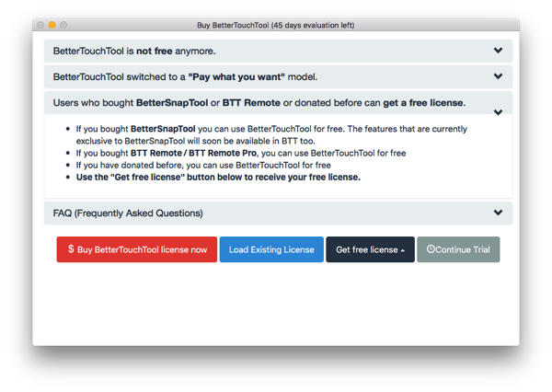This screenshot has width=552, height=392.
Task: Click the caret arrow on Get free license
Action: click(403, 250)
